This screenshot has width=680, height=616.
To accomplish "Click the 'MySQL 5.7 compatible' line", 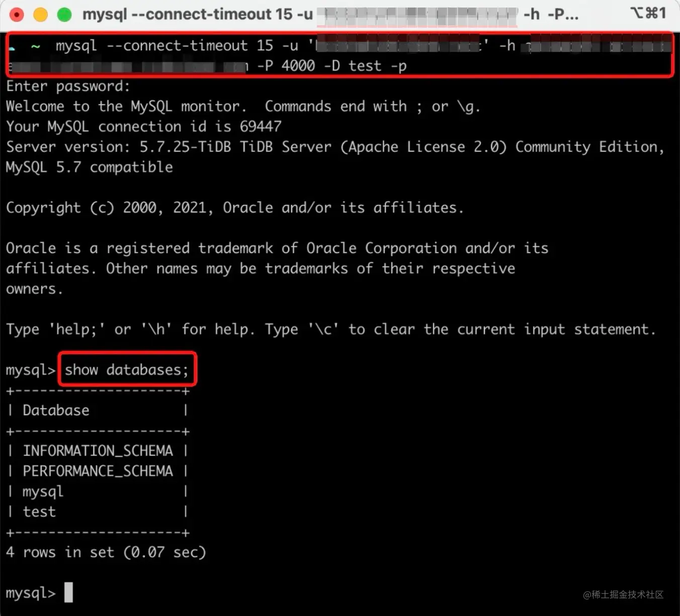I will (89, 167).
